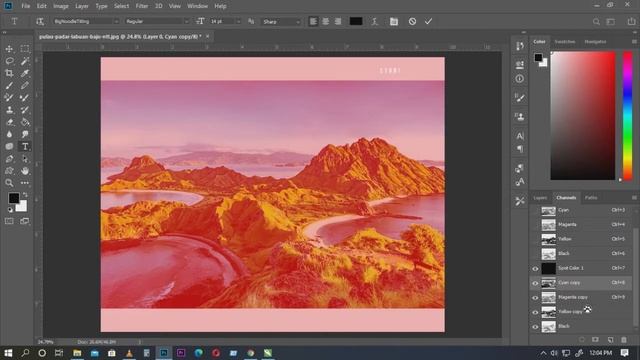Open the File menu

point(26,6)
